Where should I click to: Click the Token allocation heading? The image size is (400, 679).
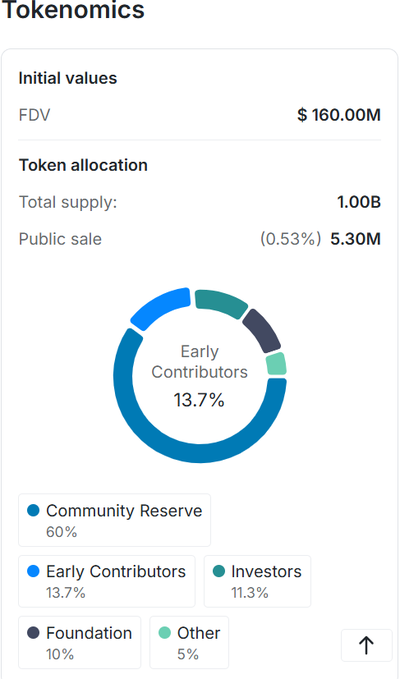point(83,165)
